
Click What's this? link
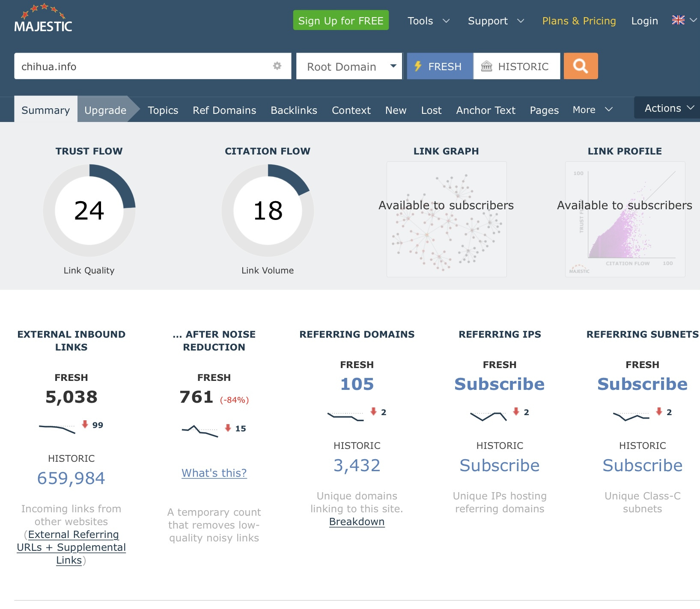(x=214, y=473)
